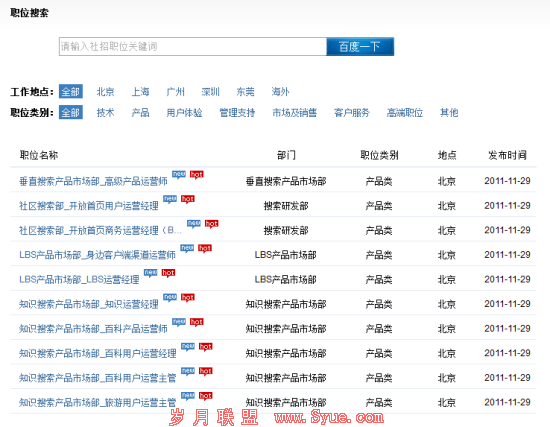The height and width of the screenshot is (427, 550).
Task: Filter job category by 用户体验
Action: point(184,113)
